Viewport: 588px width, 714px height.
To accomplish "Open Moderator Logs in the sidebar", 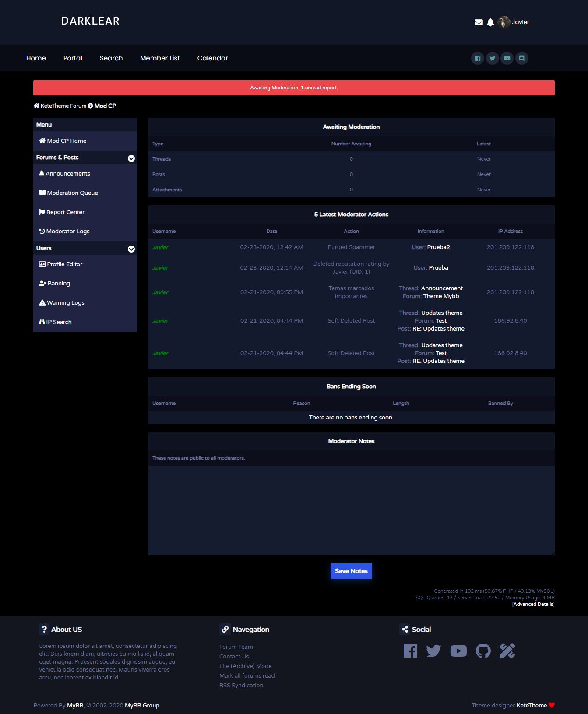I will [x=85, y=232].
